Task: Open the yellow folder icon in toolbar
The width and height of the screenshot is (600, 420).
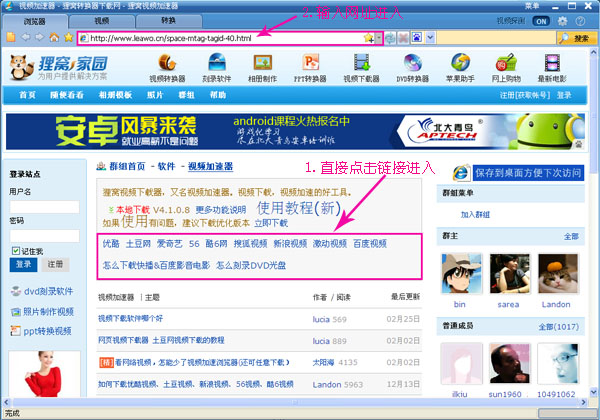Action: 11,37
